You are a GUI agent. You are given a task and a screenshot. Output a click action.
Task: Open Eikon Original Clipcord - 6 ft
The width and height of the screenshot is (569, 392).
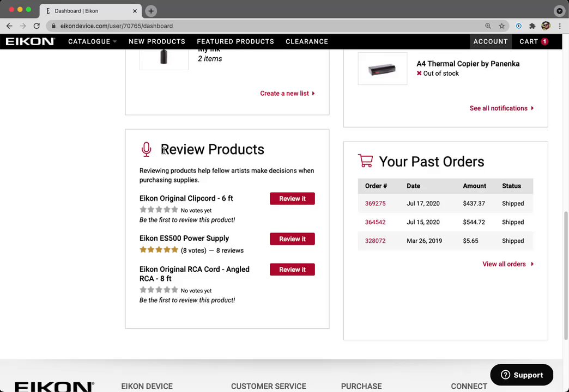coord(186,198)
